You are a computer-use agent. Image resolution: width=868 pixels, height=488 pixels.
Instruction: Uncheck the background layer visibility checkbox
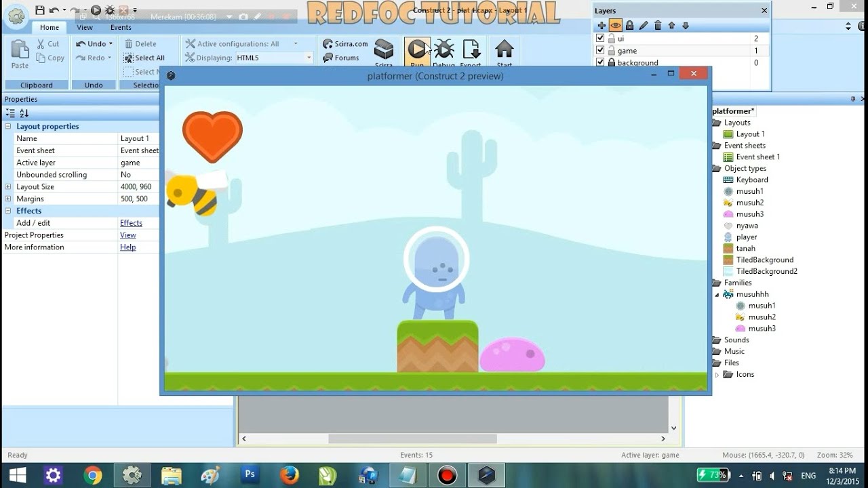(x=600, y=62)
